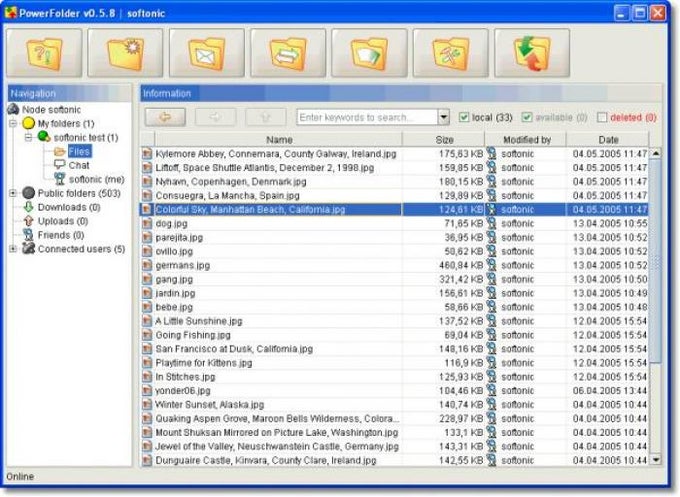Click the vertical scrollbar thumb

coord(656,262)
